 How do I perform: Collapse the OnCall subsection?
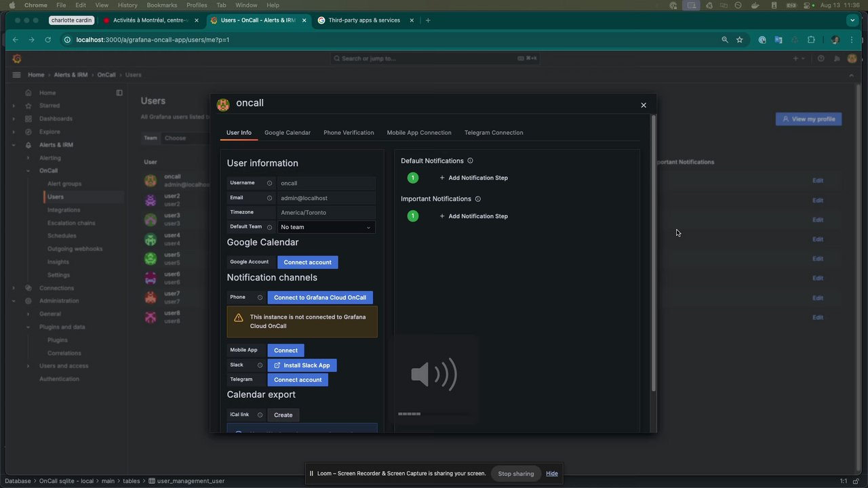pyautogui.click(x=28, y=171)
